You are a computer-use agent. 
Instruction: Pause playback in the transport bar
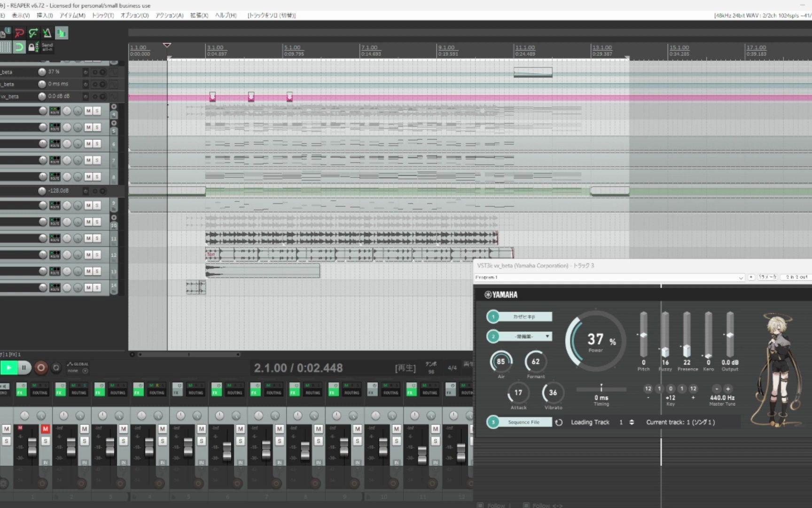click(24, 368)
